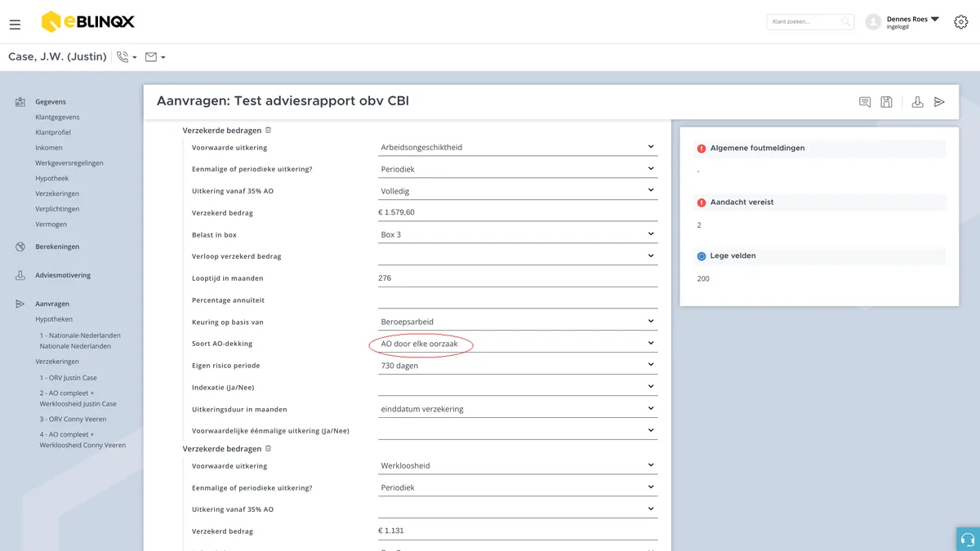Save the request using the floppy disk icon
Image resolution: width=980 pixels, height=551 pixels.
click(887, 102)
